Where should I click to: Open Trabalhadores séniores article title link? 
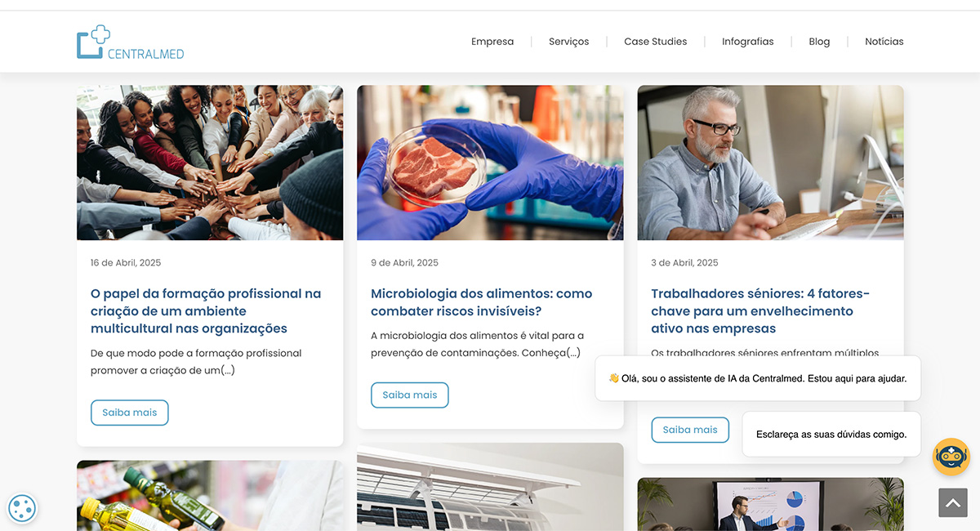[760, 311]
